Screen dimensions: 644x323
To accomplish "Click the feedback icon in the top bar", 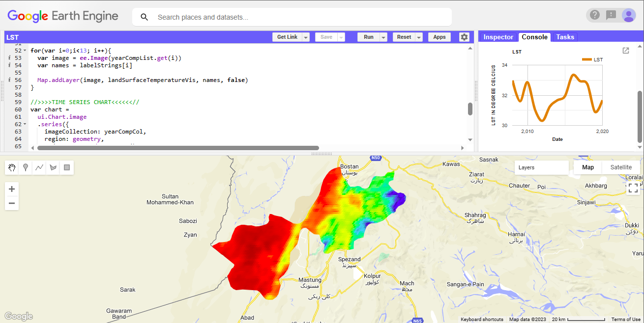I will 611,15.
